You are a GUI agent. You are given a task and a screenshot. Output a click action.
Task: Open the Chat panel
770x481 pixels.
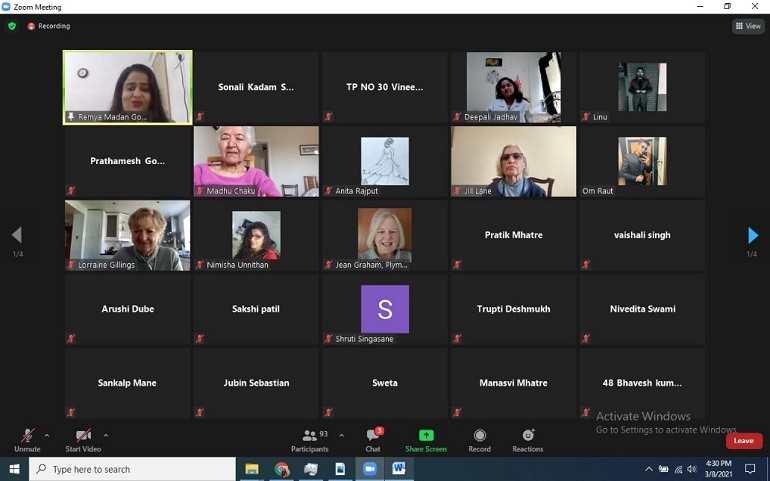point(373,439)
